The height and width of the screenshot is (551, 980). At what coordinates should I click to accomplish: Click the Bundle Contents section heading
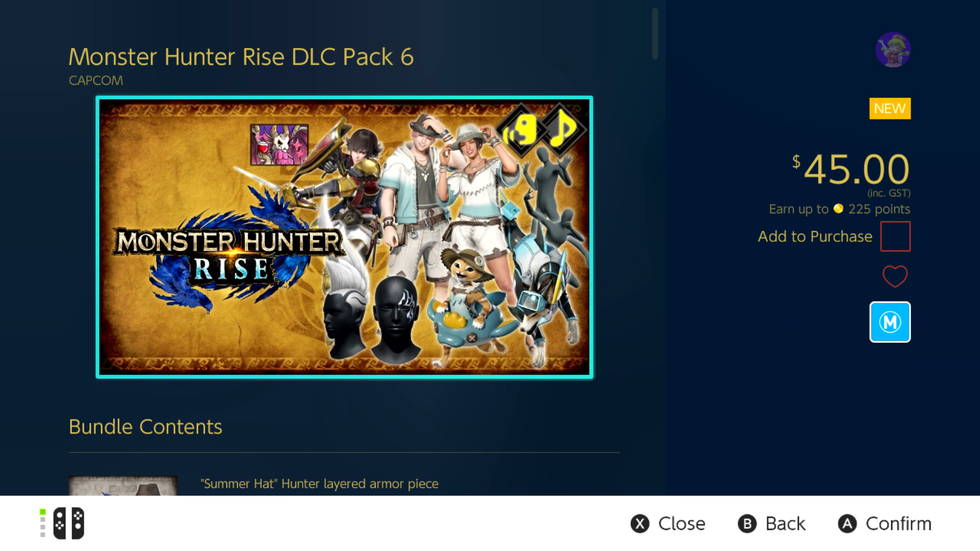[x=145, y=427]
